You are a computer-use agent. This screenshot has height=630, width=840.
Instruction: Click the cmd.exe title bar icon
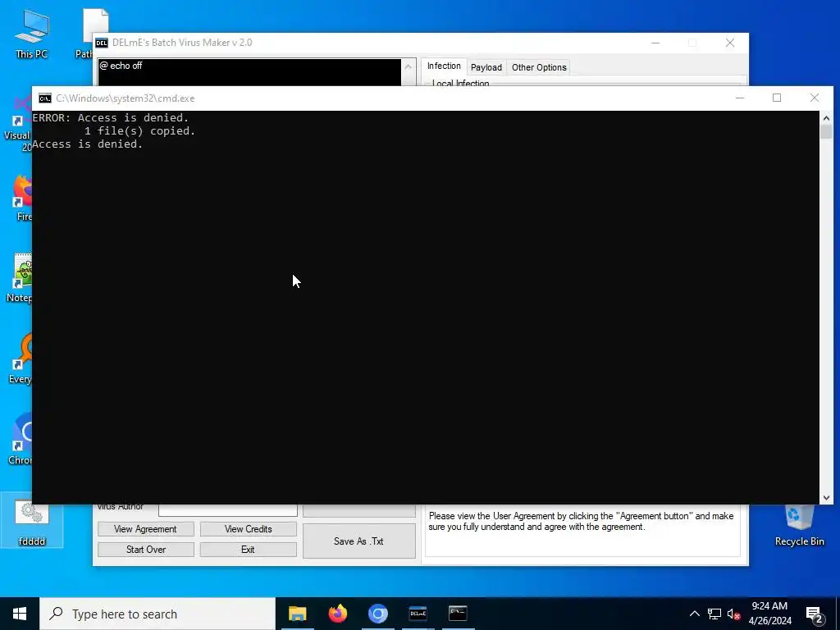(45, 98)
